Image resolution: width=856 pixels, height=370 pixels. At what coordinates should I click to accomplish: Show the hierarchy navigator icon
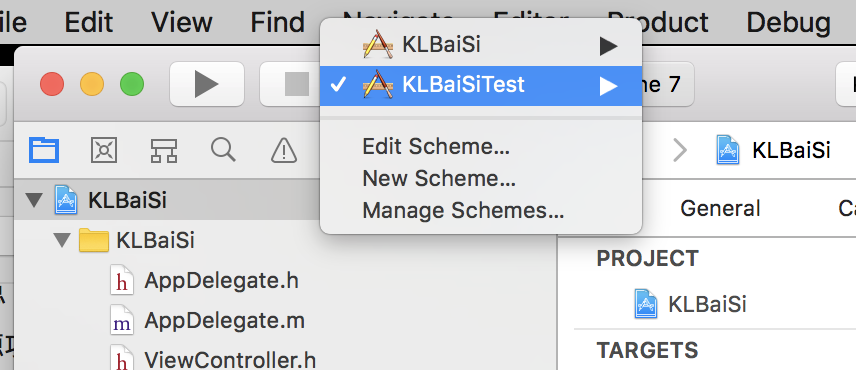point(163,150)
